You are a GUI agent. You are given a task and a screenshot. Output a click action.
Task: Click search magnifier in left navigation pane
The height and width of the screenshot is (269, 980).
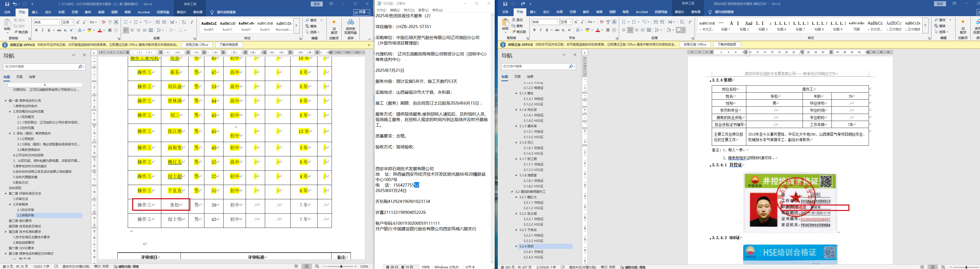click(x=80, y=67)
